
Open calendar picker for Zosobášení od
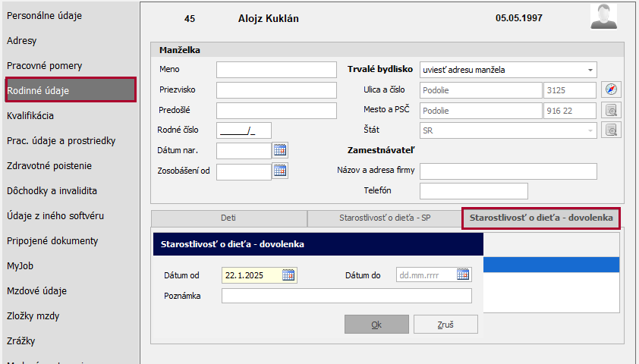point(280,171)
